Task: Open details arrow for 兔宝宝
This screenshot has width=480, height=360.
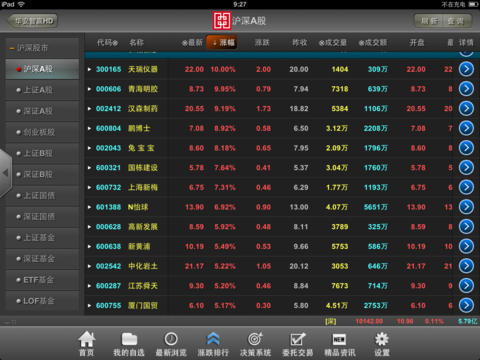Action: (466, 148)
